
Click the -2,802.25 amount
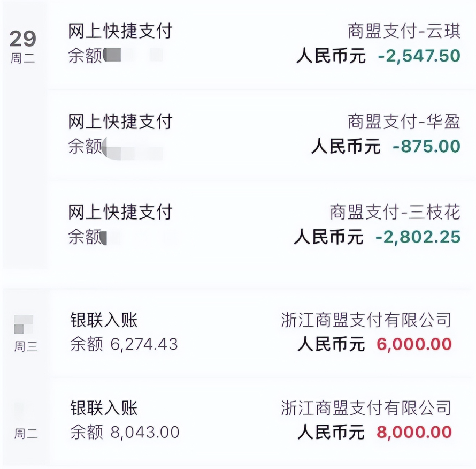click(418, 237)
